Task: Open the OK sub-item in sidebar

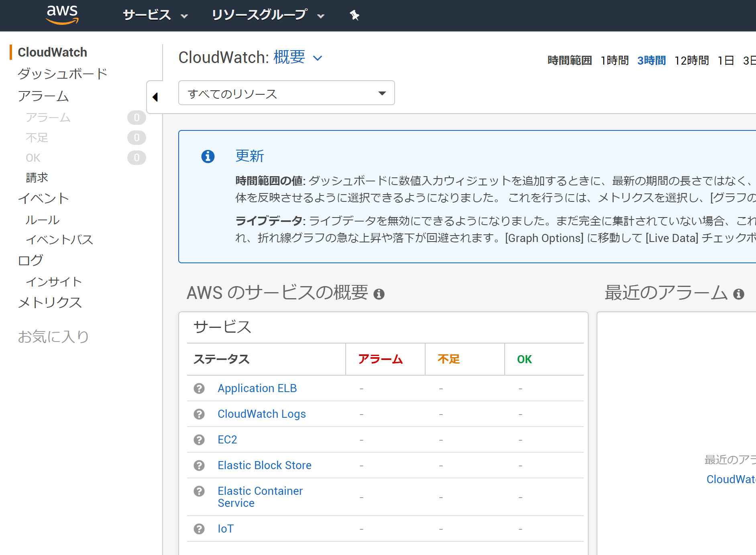Action: pyautogui.click(x=33, y=158)
